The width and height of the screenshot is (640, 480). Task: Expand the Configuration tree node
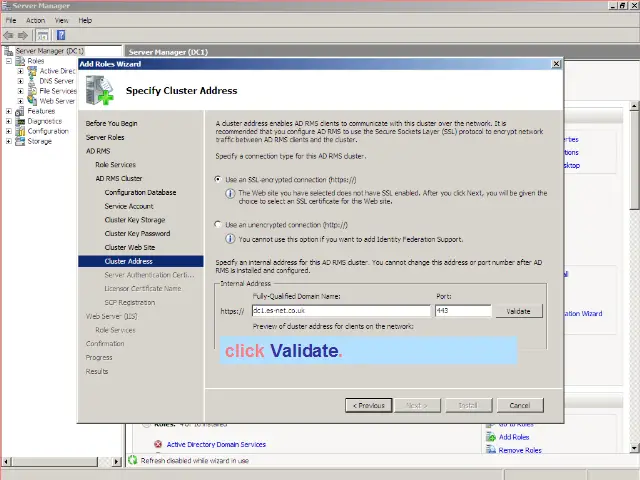(x=8, y=131)
